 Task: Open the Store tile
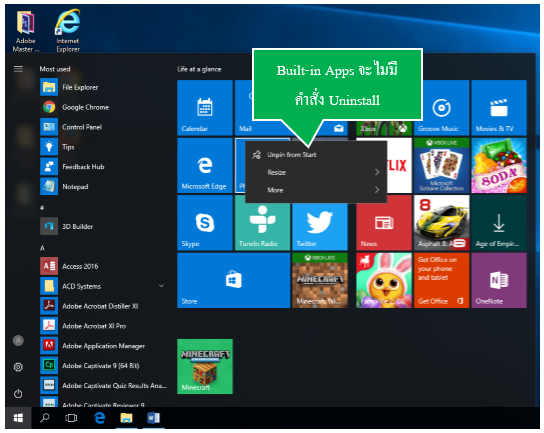click(233, 280)
